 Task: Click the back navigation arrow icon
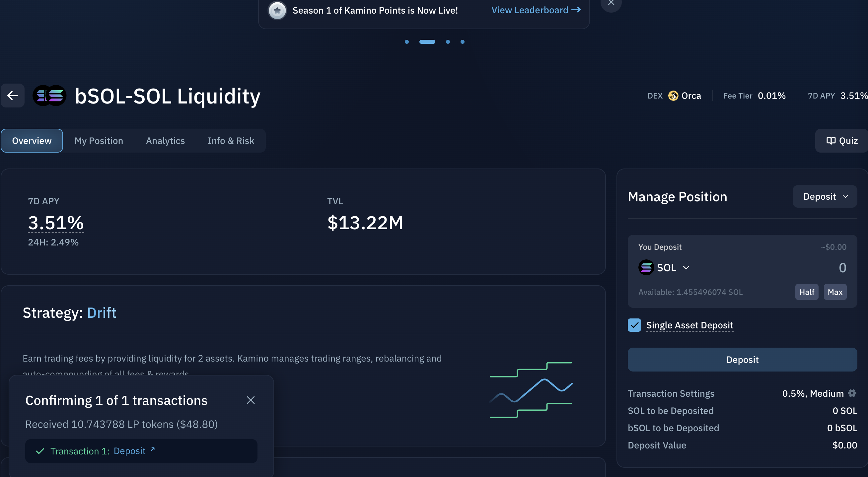(12, 95)
